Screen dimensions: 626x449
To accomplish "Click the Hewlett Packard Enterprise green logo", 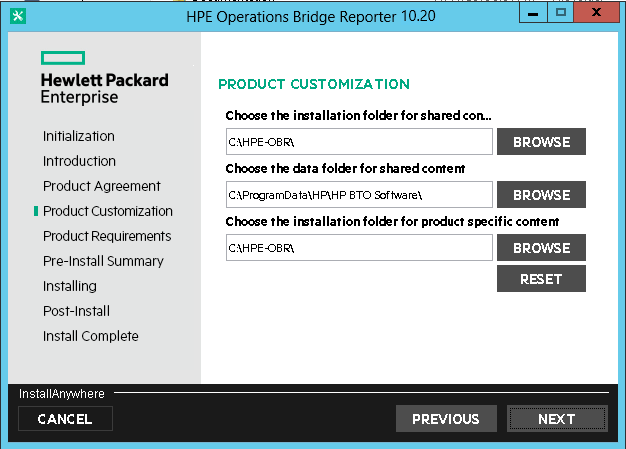I will (x=63, y=58).
